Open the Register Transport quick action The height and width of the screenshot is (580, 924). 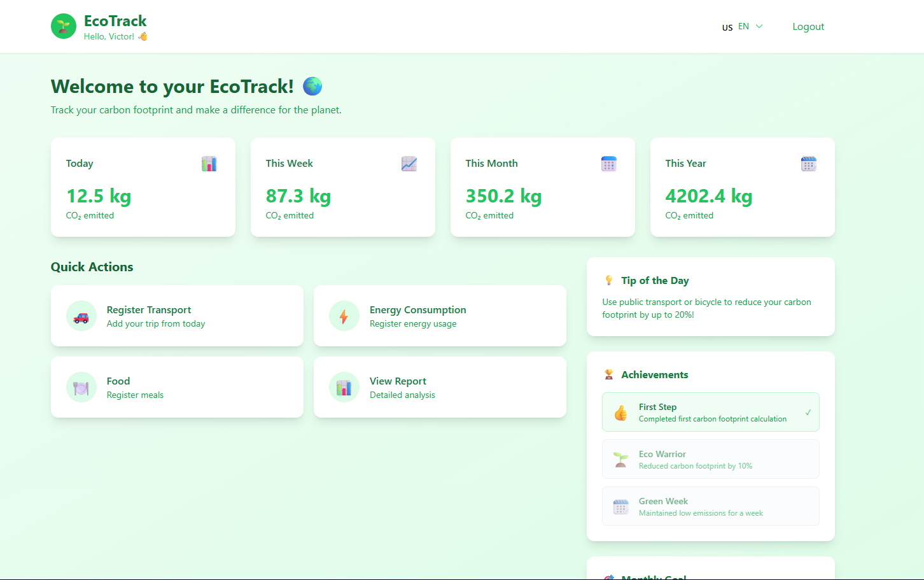(x=177, y=316)
